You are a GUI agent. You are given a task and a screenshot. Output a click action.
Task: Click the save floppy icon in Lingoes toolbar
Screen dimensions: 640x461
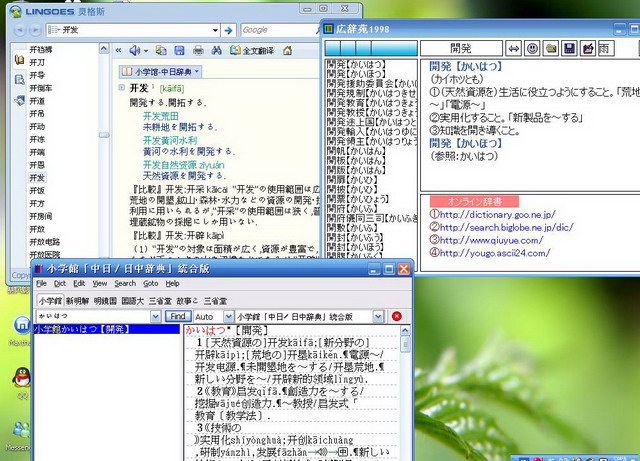179,50
